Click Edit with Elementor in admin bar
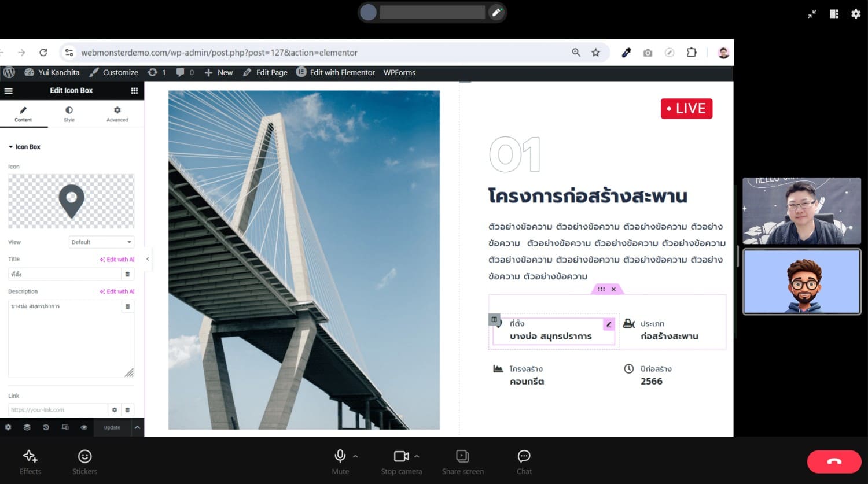 point(336,72)
